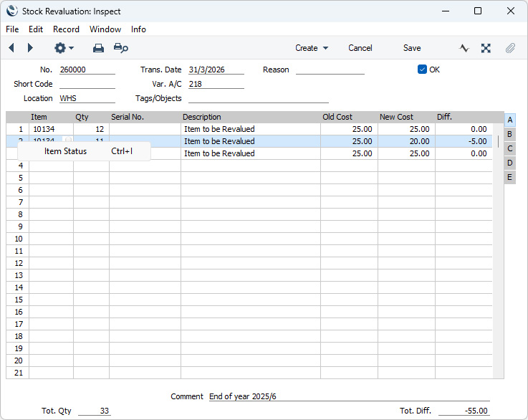This screenshot has width=528, height=420.
Task: Click quantity 12 in row 1
Action: click(x=91, y=129)
